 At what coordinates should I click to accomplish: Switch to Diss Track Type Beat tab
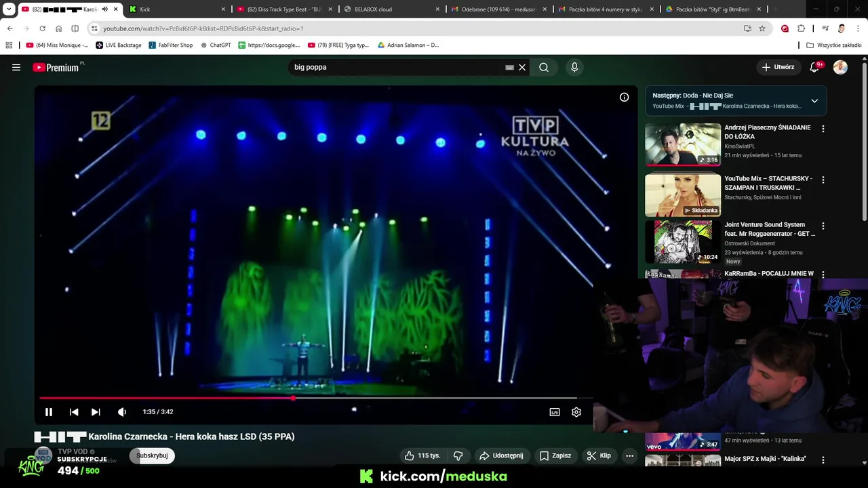[285, 9]
